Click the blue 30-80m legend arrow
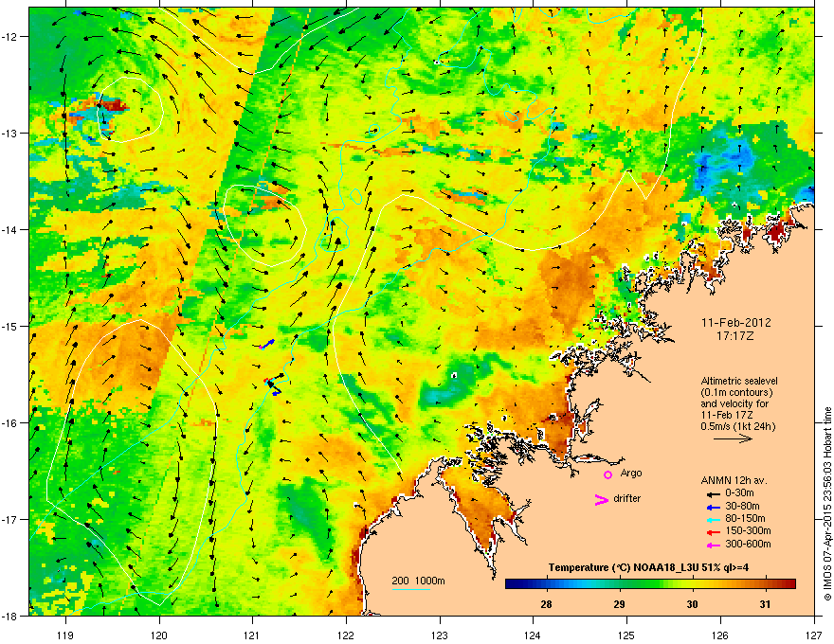 pos(714,507)
